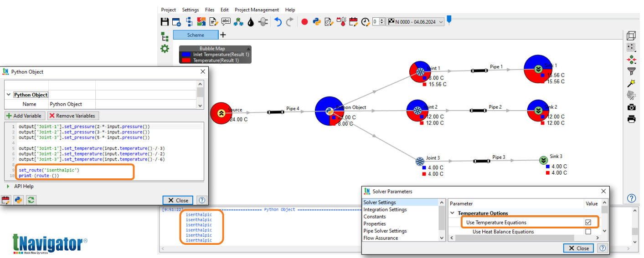Open the project tree icon in left sidebar
The height and width of the screenshot is (258, 644).
pyautogui.click(x=165, y=36)
